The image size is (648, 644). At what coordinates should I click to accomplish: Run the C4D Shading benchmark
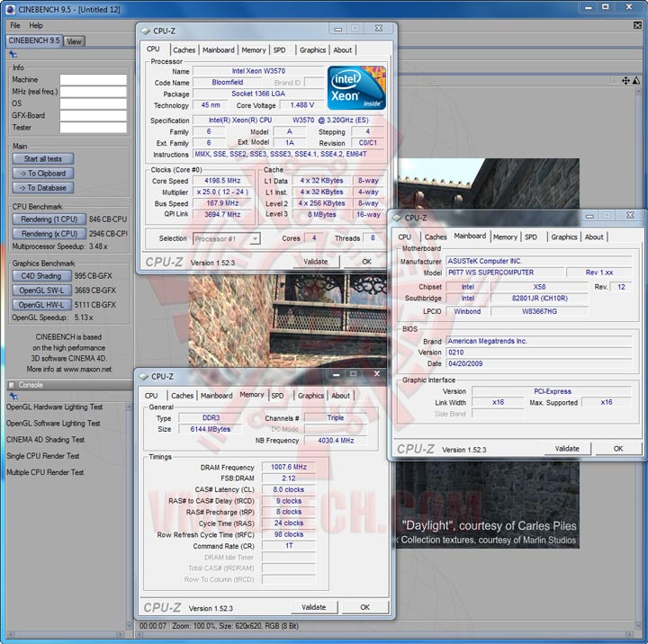[41, 275]
